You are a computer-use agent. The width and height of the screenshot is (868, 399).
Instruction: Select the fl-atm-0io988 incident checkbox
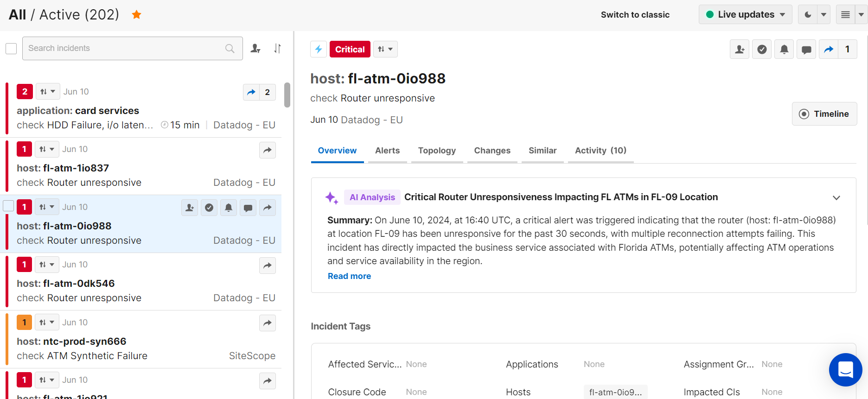coord(9,206)
